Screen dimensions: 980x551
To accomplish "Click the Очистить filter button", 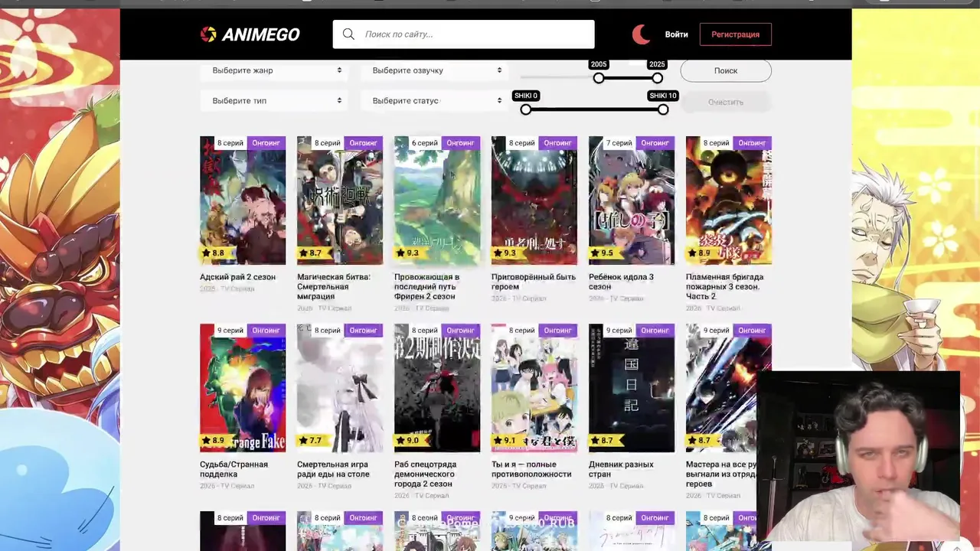I will pyautogui.click(x=726, y=102).
